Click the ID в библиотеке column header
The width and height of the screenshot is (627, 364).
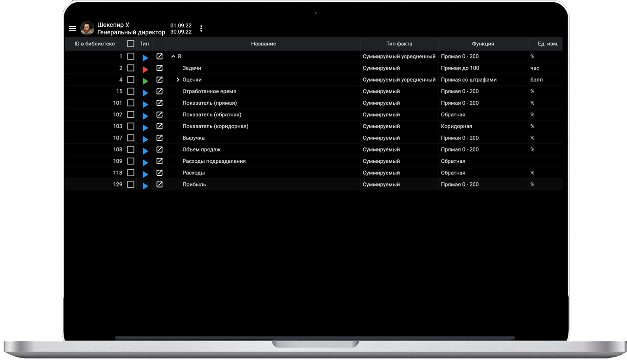click(x=95, y=44)
